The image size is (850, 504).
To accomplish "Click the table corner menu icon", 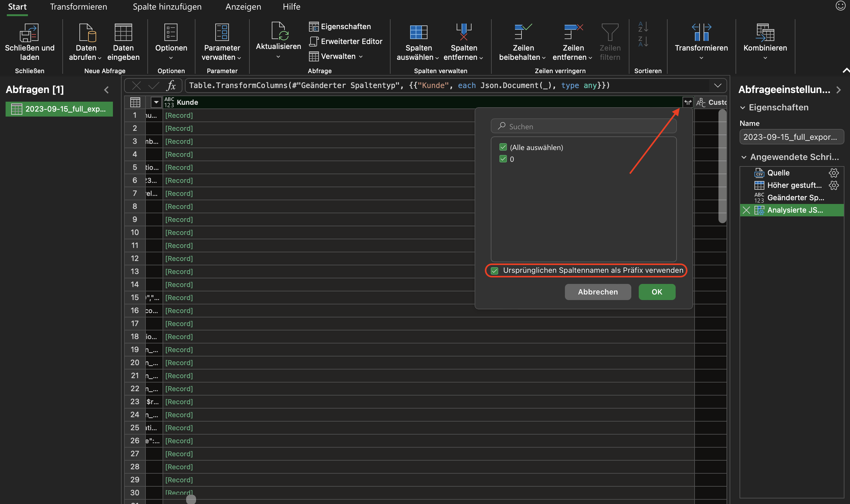I will point(135,102).
